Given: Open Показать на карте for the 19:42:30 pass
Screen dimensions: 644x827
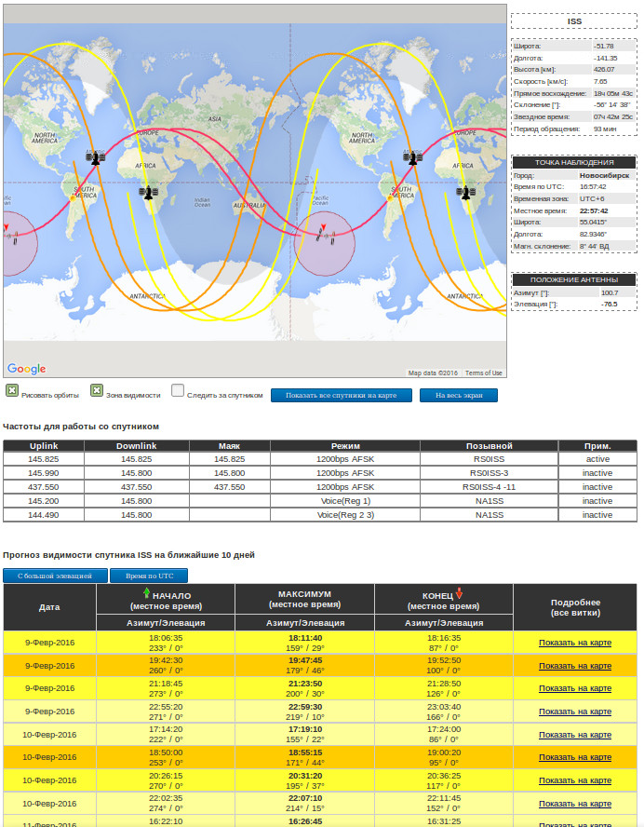Looking at the screenshot, I should pos(574,666).
